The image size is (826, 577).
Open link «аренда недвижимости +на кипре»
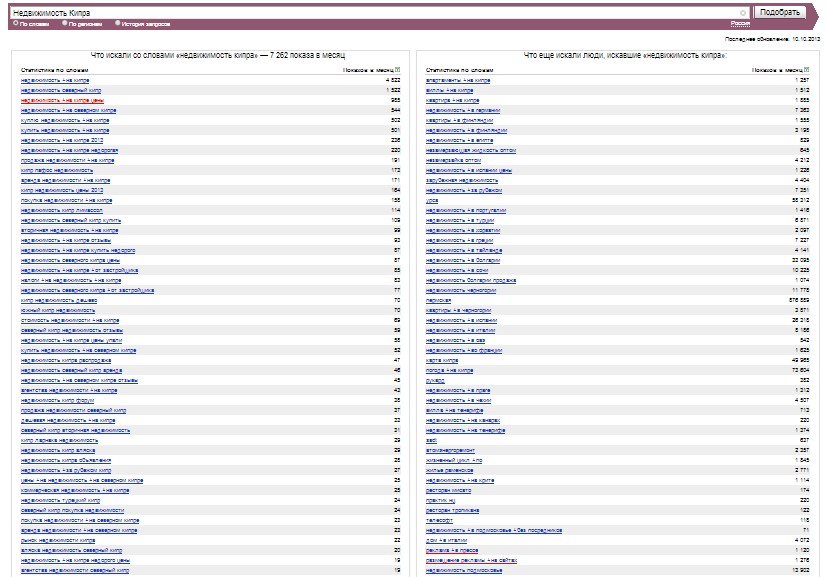[x=65, y=181]
